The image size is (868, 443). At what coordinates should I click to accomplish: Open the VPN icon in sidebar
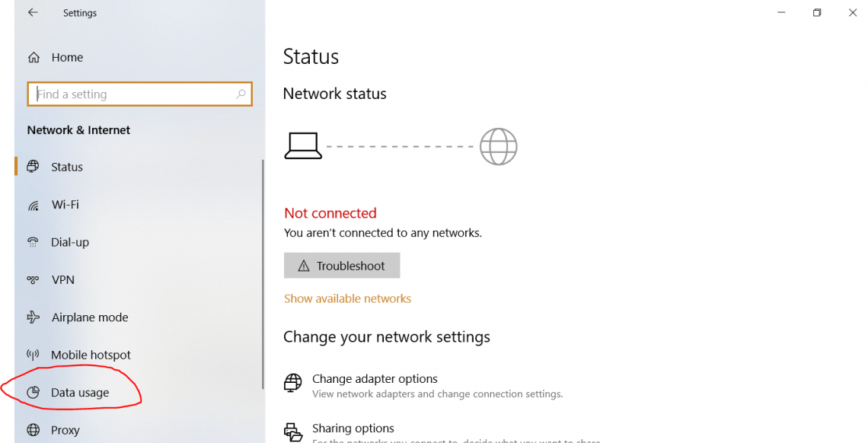[33, 280]
